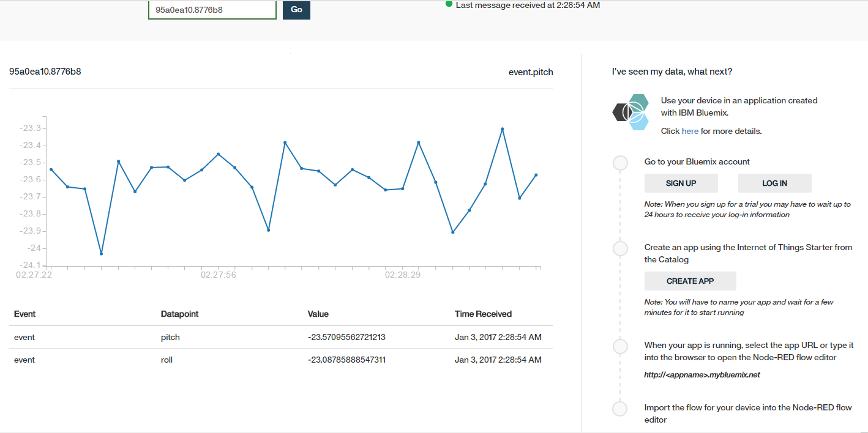Click the Event column header
The width and height of the screenshot is (868, 433).
[x=24, y=314]
